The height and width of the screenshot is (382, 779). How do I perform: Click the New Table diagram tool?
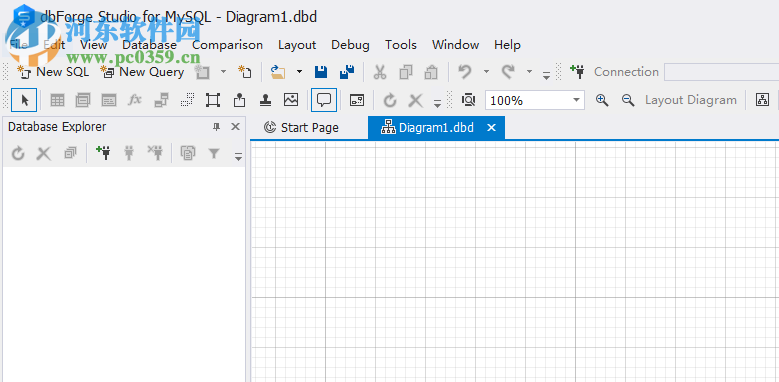pyautogui.click(x=58, y=100)
